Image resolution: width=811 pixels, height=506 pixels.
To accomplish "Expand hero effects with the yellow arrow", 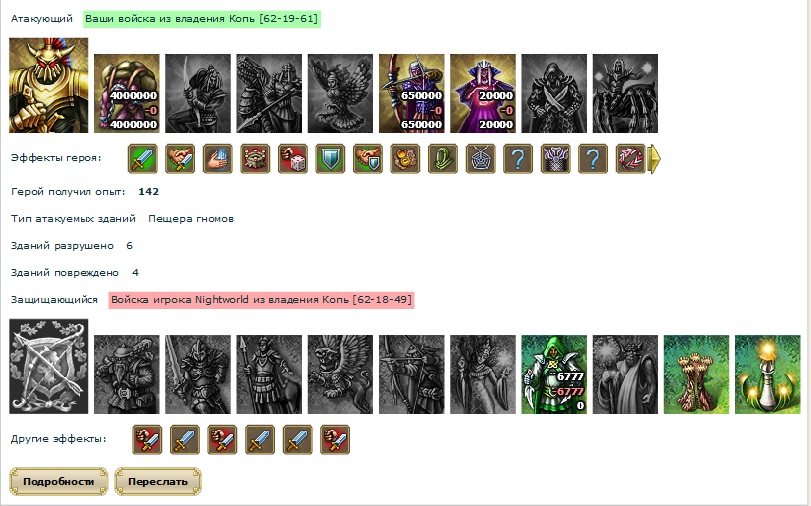I will (x=655, y=159).
